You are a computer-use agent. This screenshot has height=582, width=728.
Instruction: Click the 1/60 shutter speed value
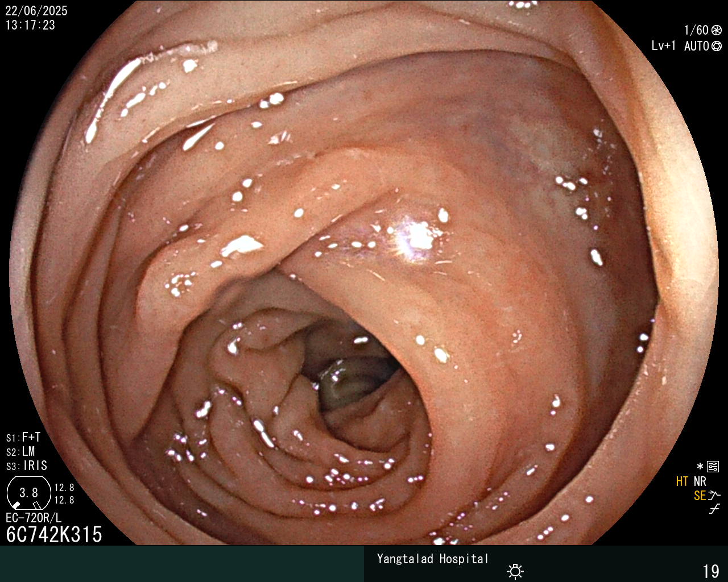pyautogui.click(x=696, y=31)
